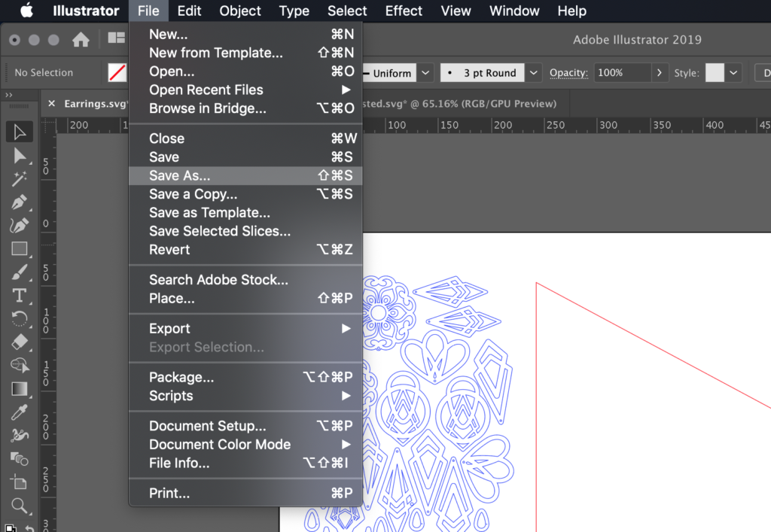Choose the Save menu item
771x532 pixels.
tap(245, 157)
